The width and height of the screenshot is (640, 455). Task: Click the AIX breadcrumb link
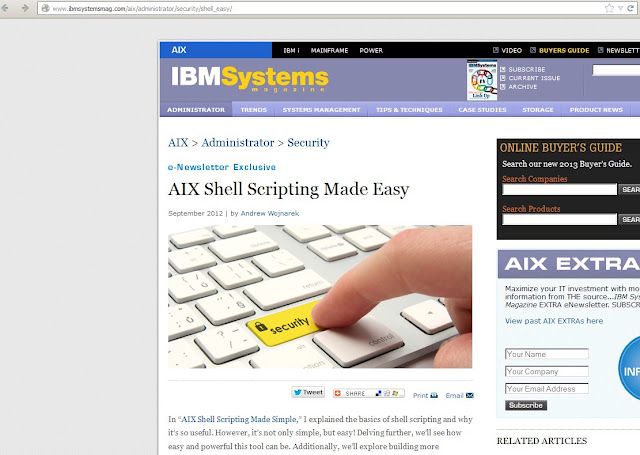click(x=178, y=142)
